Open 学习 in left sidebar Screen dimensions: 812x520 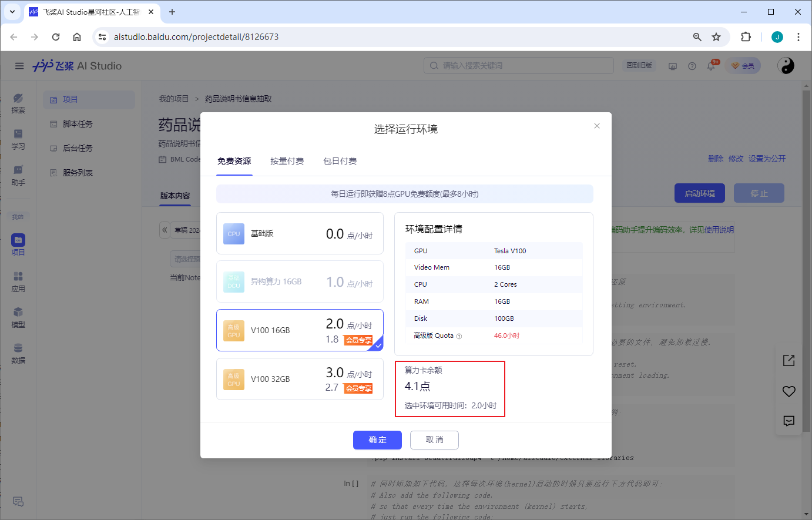point(18,140)
